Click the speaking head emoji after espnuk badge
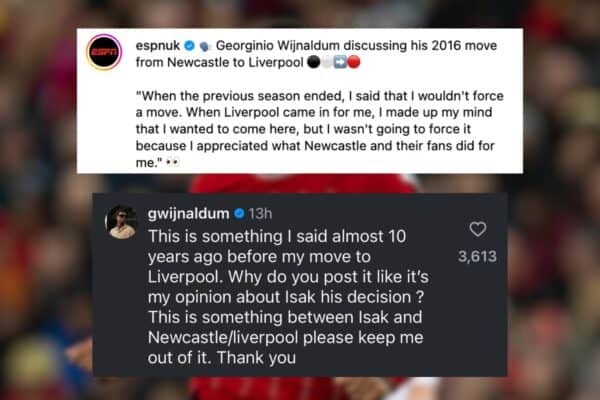 tap(205, 46)
